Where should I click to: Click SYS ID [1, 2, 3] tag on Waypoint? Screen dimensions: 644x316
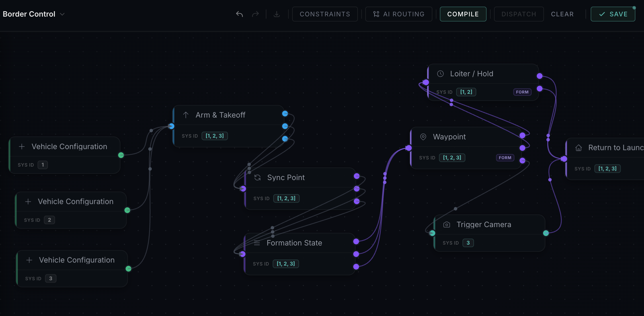coord(452,158)
